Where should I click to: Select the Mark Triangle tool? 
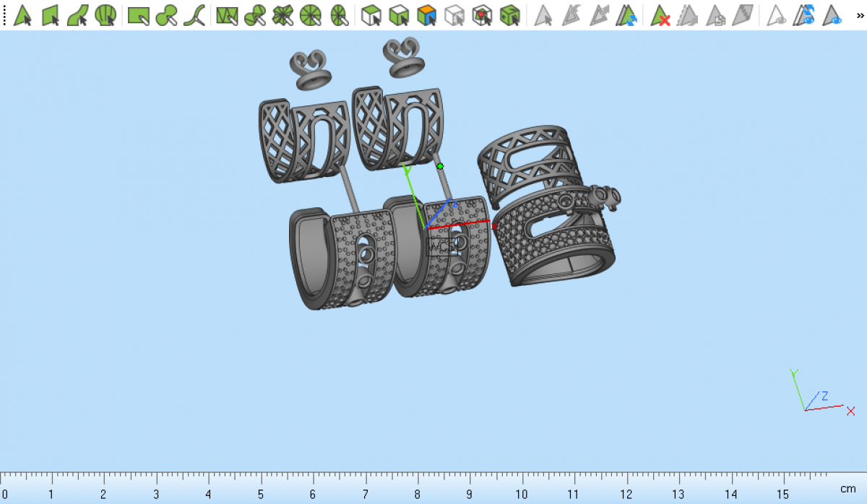[22, 14]
